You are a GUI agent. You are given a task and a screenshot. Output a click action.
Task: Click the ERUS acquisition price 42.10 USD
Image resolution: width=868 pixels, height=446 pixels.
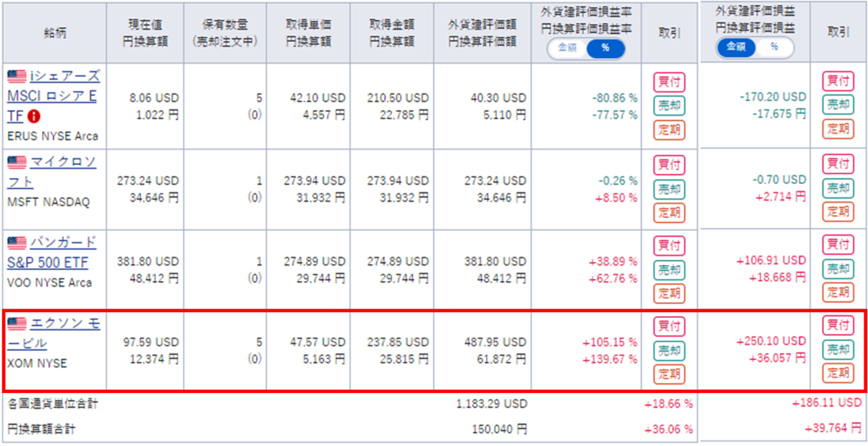point(318,98)
